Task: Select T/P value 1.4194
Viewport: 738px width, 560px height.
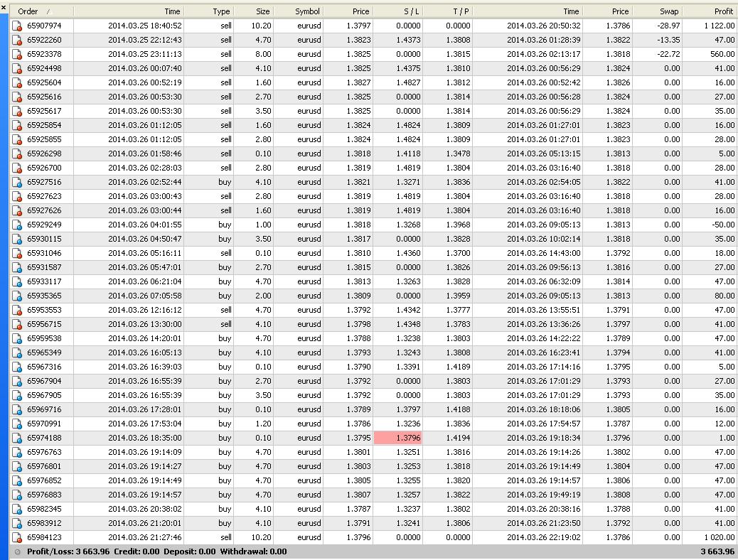Action: 458,438
